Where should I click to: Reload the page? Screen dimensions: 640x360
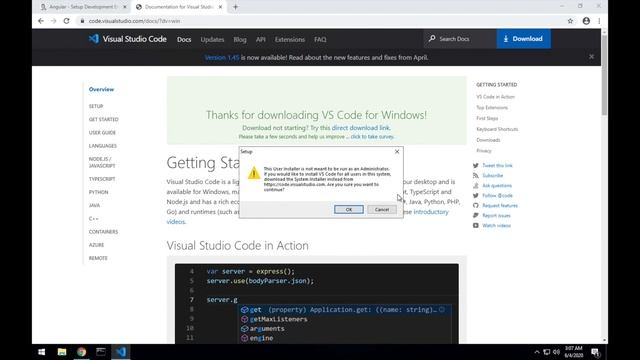click(67, 21)
